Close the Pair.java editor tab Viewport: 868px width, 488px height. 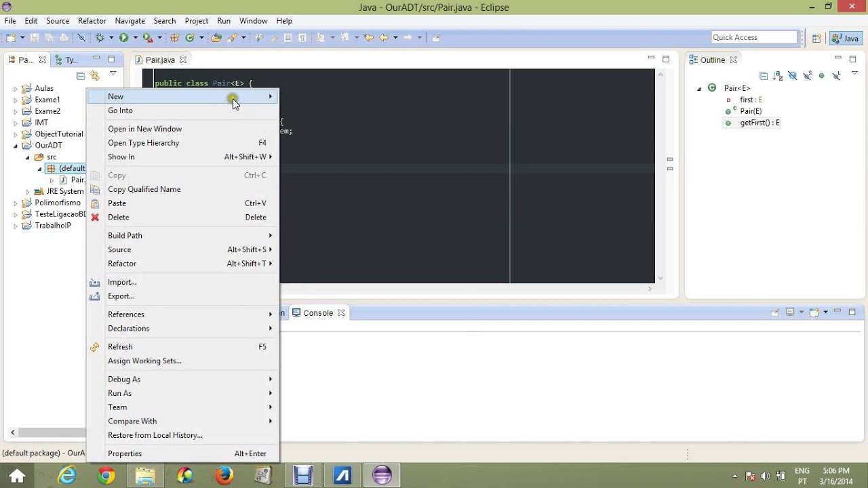point(182,60)
